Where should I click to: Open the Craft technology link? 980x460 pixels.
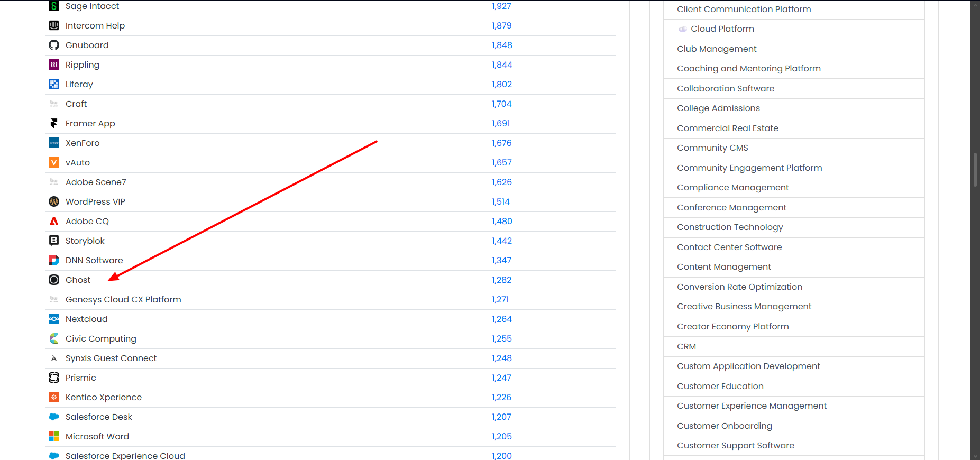[76, 104]
